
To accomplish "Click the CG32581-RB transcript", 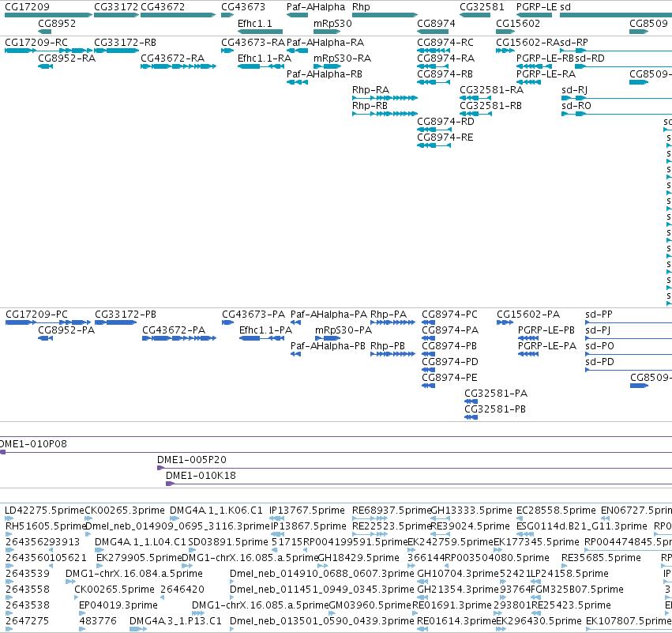I will [475, 114].
